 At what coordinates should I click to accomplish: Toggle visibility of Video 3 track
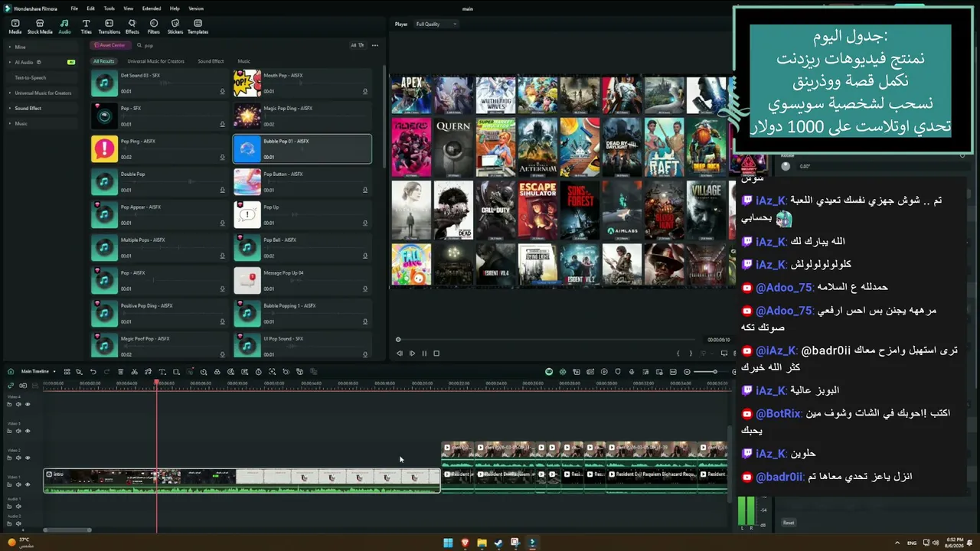[x=28, y=431]
